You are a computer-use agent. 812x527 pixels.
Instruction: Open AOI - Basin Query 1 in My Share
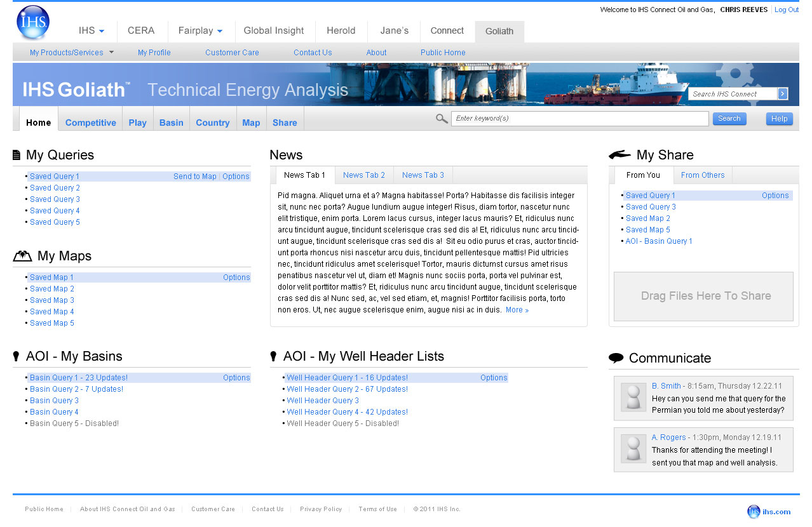(659, 241)
